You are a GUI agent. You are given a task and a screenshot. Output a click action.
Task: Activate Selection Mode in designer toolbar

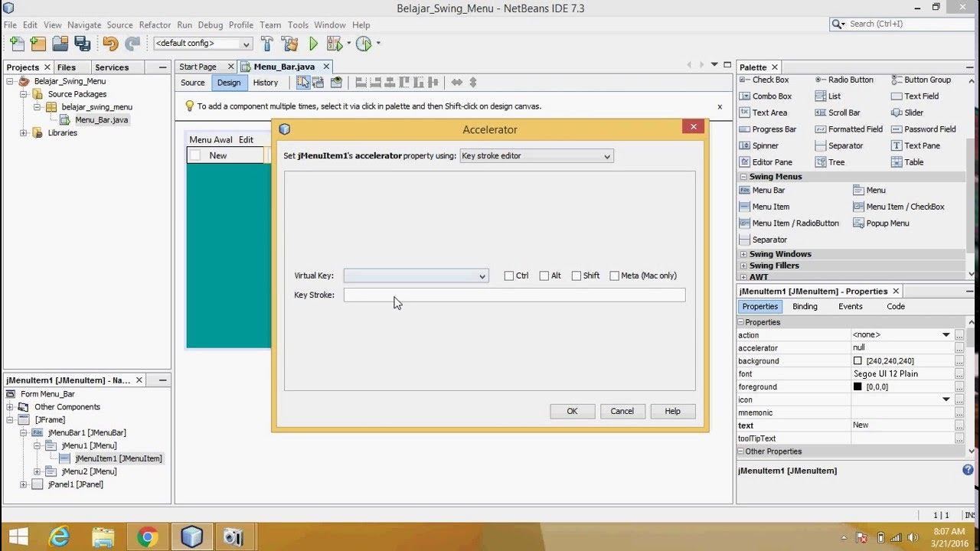click(303, 82)
